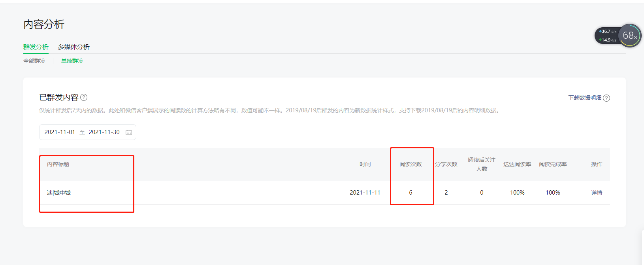Select the 已群发内容 section title
Image resolution: width=644 pixels, height=265 pixels.
[59, 97]
